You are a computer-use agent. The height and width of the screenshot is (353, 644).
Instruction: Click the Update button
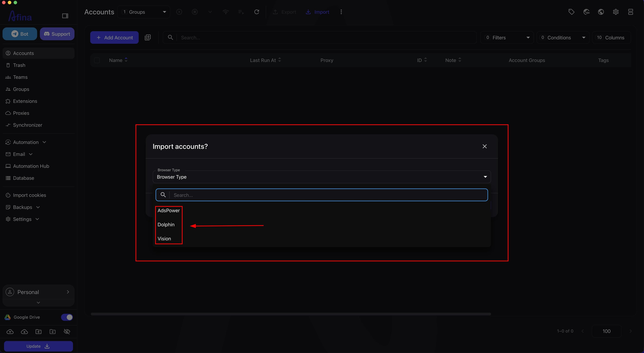(39, 346)
